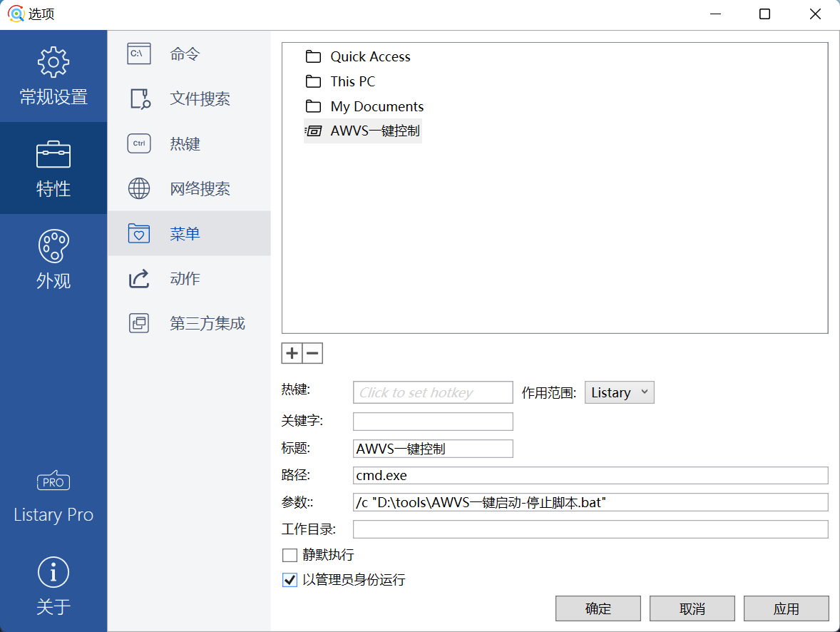This screenshot has width=840, height=632.
Task: Switch to the 网络搜索 settings page
Action: point(189,189)
